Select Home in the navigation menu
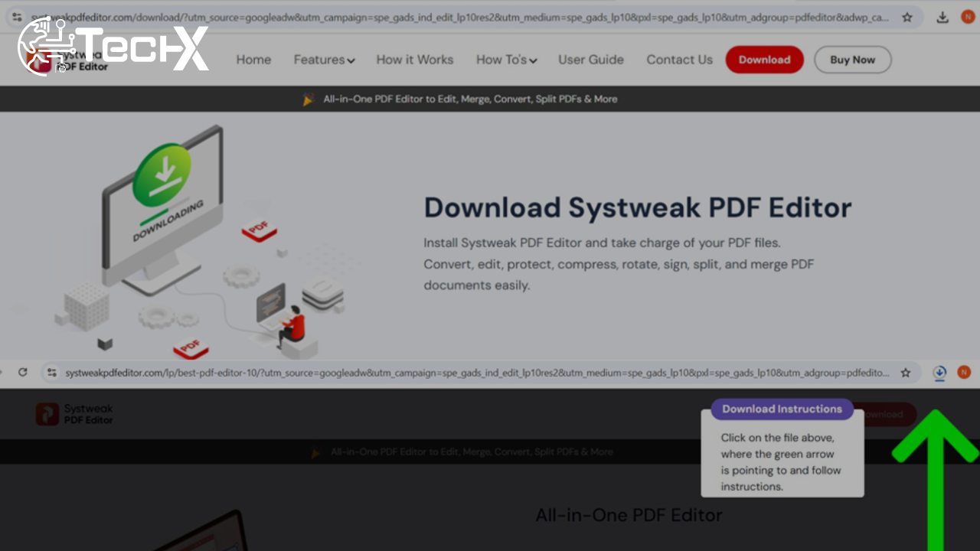This screenshot has width=980, height=551. point(253,60)
